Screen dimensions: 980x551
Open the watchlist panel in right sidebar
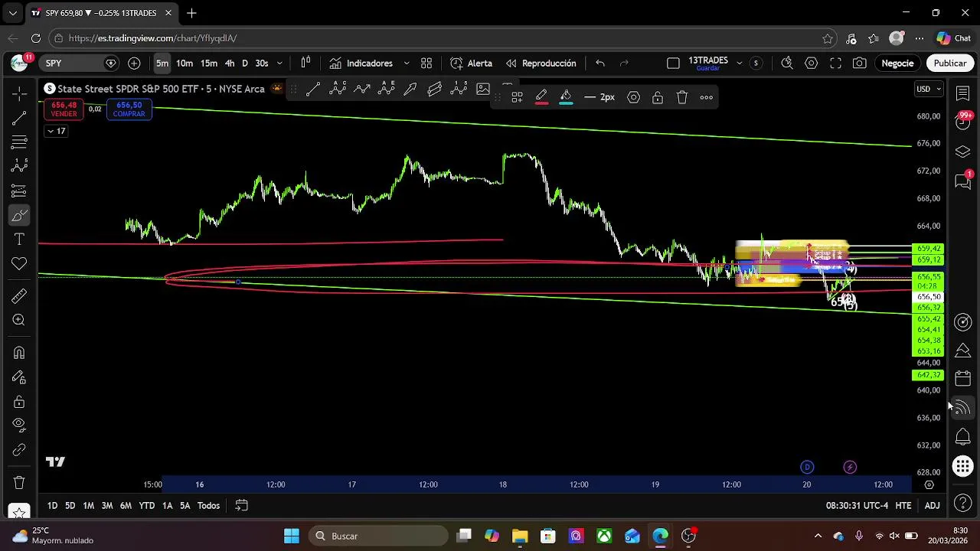pyautogui.click(x=963, y=93)
